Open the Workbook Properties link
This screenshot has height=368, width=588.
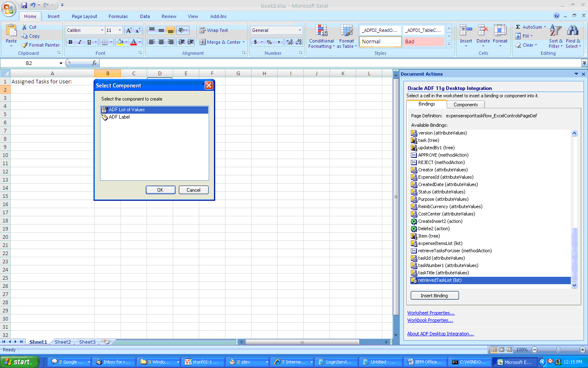click(430, 320)
